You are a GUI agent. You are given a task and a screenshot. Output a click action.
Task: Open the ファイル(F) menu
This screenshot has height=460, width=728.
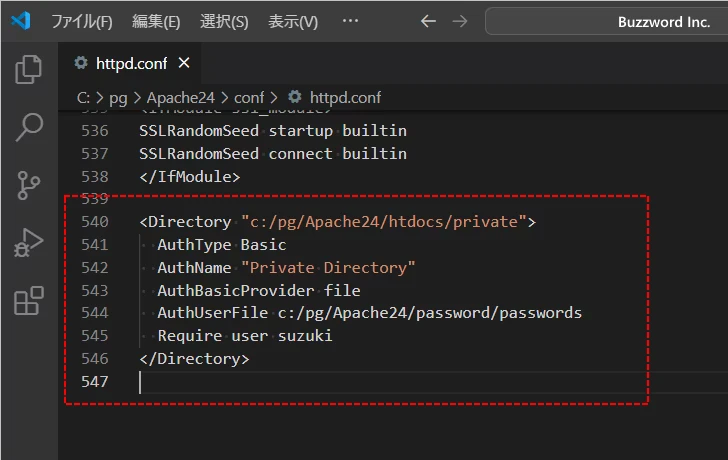(x=81, y=21)
